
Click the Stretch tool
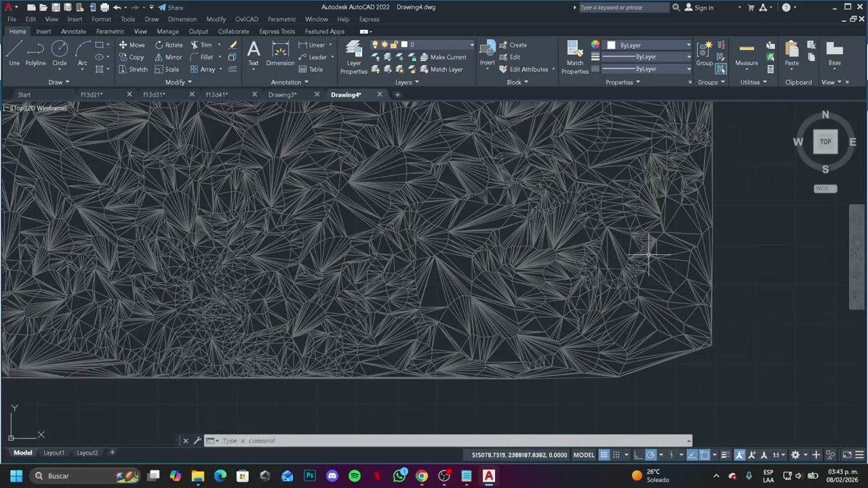click(133, 69)
